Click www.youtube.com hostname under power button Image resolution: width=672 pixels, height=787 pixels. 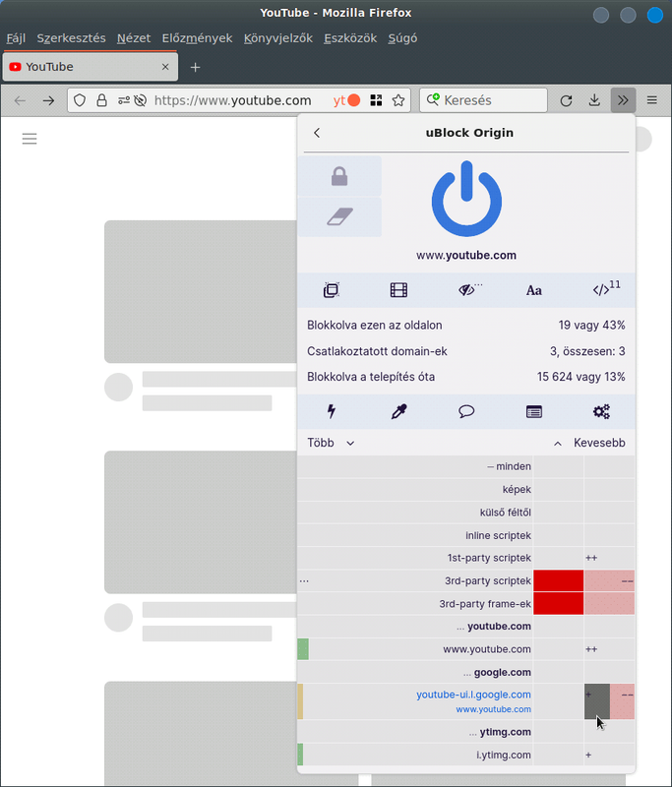point(466,255)
